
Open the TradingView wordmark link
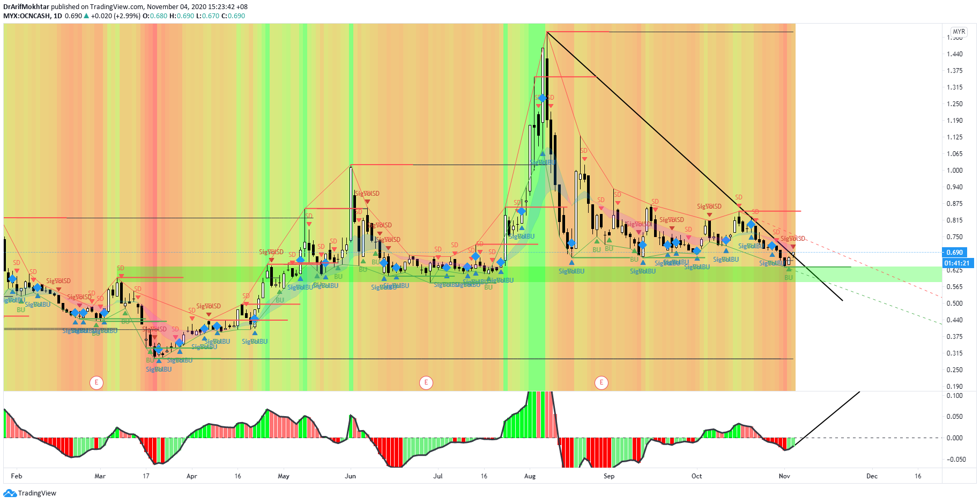[x=37, y=493]
